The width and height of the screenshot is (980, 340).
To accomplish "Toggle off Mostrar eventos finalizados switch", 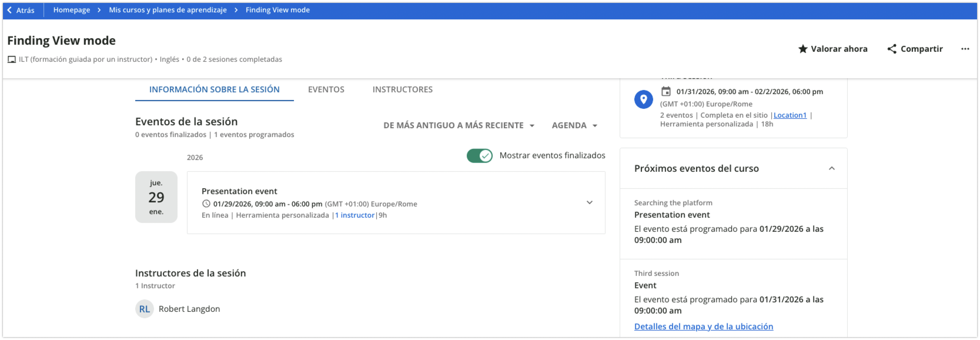I will pyautogui.click(x=479, y=155).
